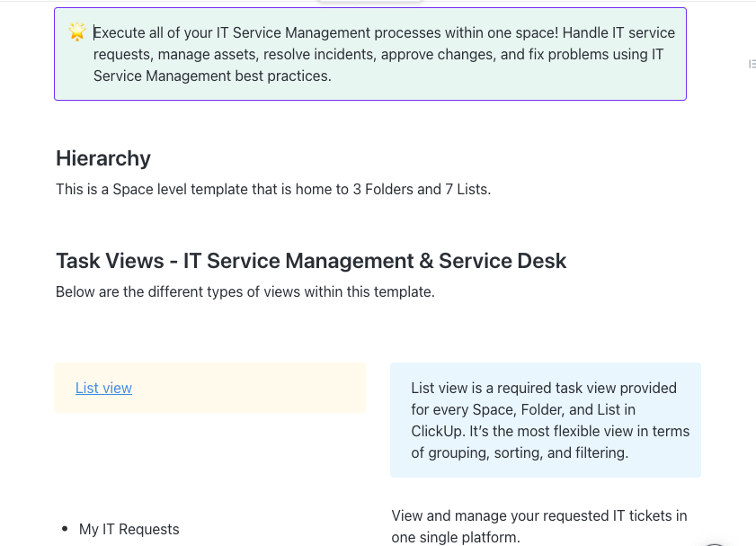The height and width of the screenshot is (546, 756).
Task: Click inside the green banner text block
Action: (384, 54)
